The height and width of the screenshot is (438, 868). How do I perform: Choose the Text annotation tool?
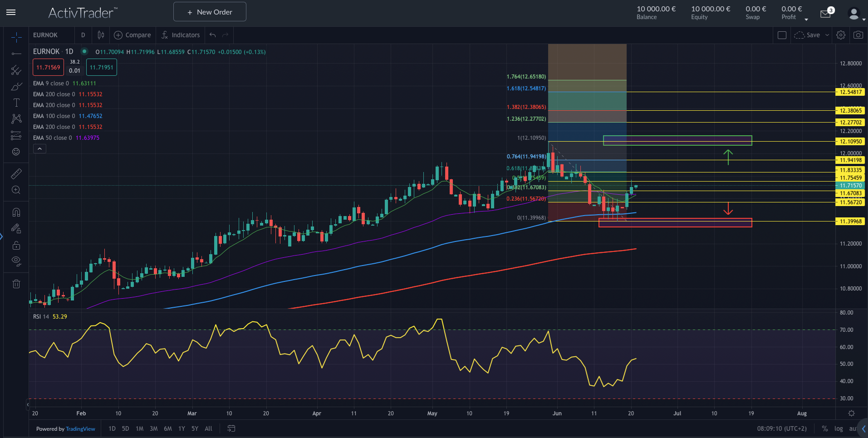[16, 103]
